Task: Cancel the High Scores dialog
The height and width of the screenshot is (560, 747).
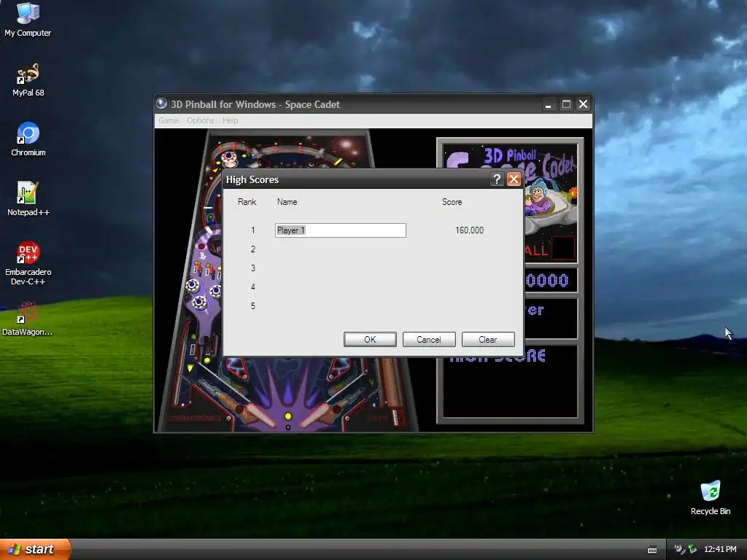Action: tap(429, 340)
